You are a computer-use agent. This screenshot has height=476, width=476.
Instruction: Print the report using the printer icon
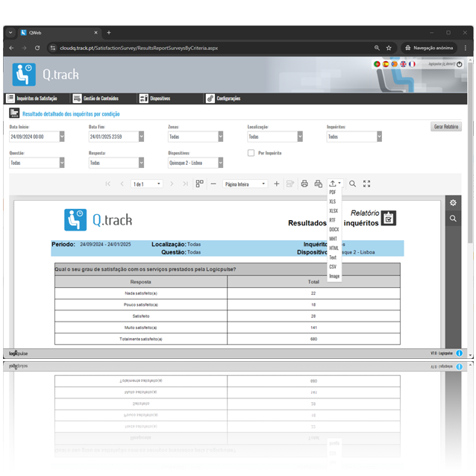(x=304, y=184)
